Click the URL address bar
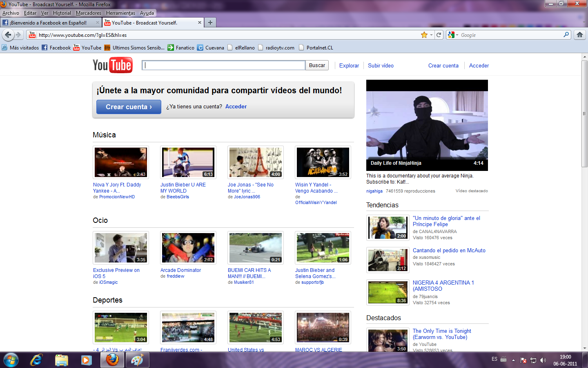The height and width of the screenshot is (368, 588). click(x=229, y=35)
